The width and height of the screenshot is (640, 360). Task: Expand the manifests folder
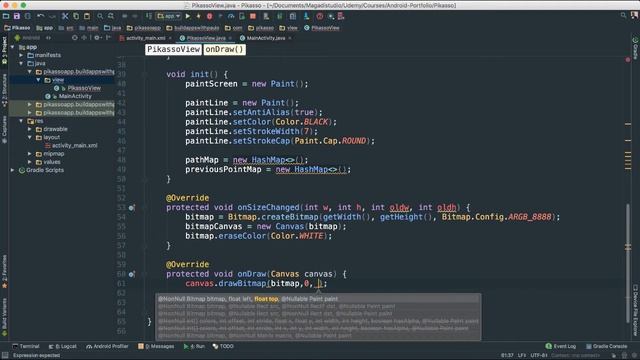pos(21,55)
